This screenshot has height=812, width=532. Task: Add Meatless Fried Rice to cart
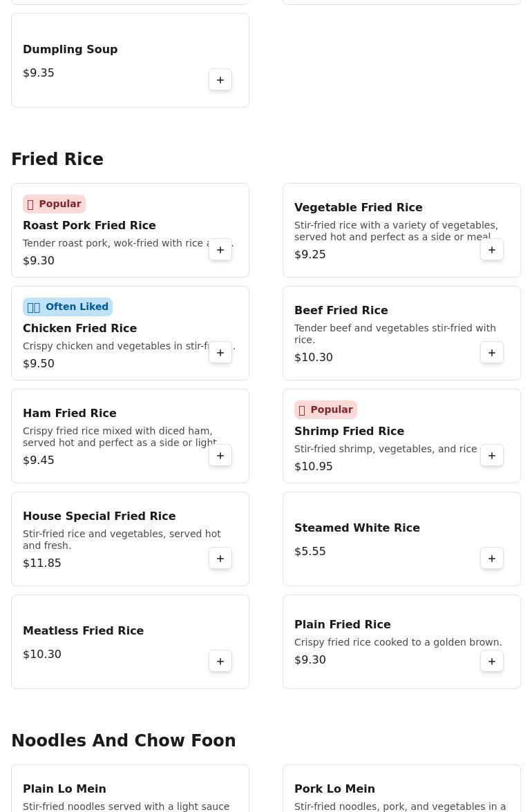coord(220,661)
